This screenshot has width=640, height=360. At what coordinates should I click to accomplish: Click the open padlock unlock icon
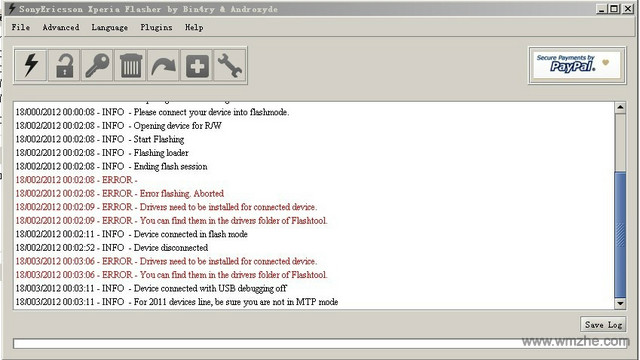[x=64, y=65]
